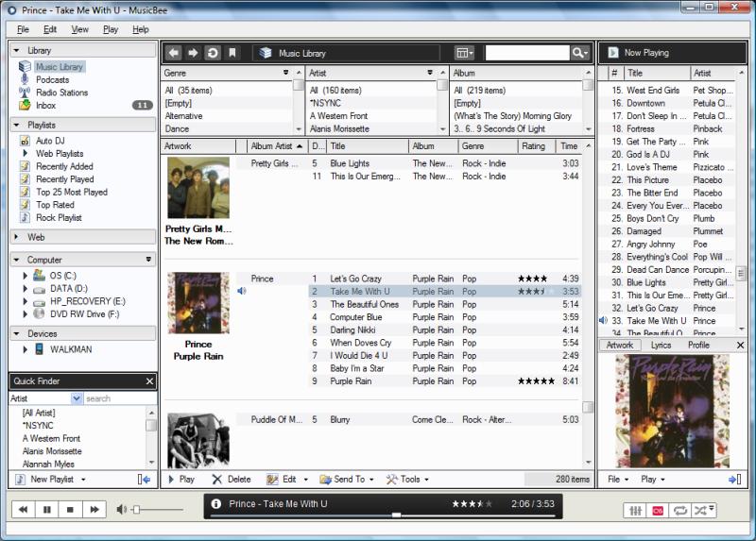Click the back navigation arrow in toolbar

[x=174, y=53]
